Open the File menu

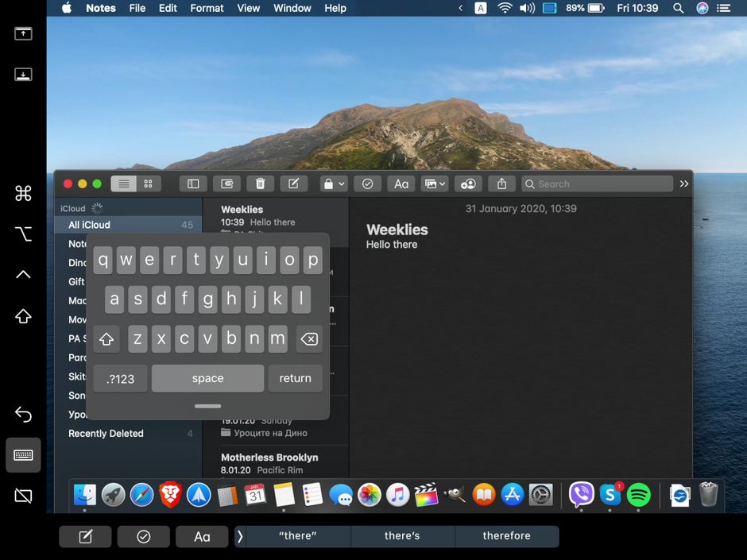tap(137, 8)
